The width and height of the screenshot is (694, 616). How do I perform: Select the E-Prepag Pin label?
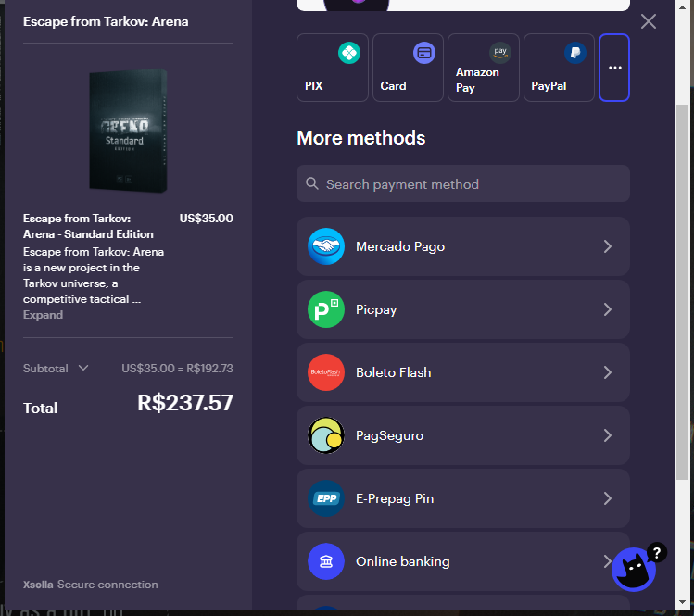point(395,498)
